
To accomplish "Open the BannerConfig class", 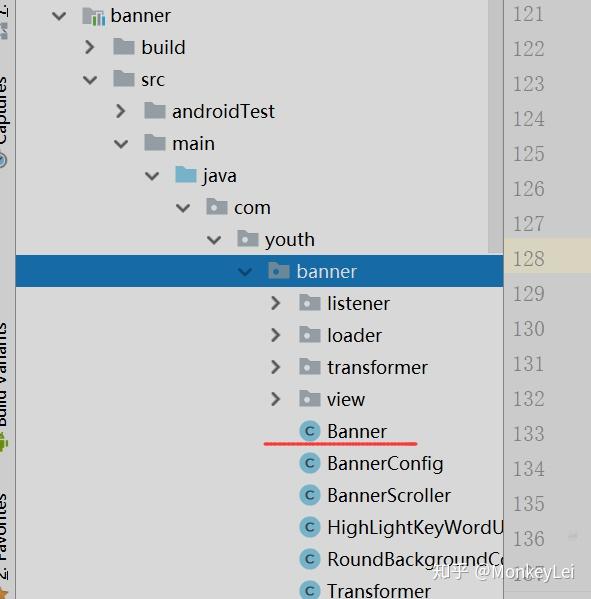I will point(385,464).
